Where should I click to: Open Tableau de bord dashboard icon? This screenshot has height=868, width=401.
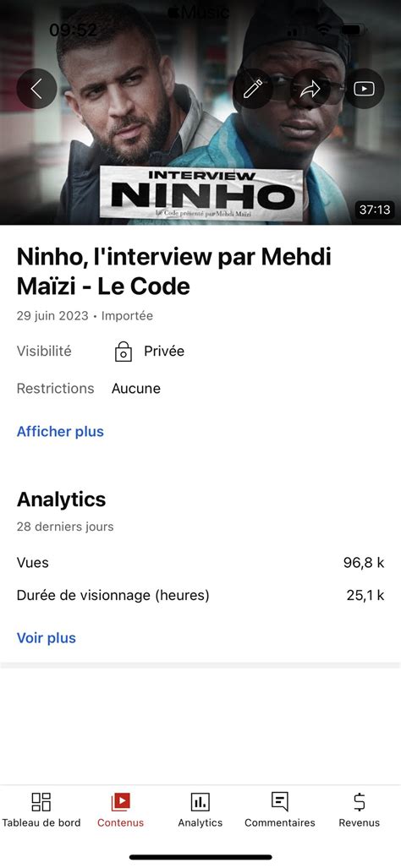pyautogui.click(x=41, y=801)
